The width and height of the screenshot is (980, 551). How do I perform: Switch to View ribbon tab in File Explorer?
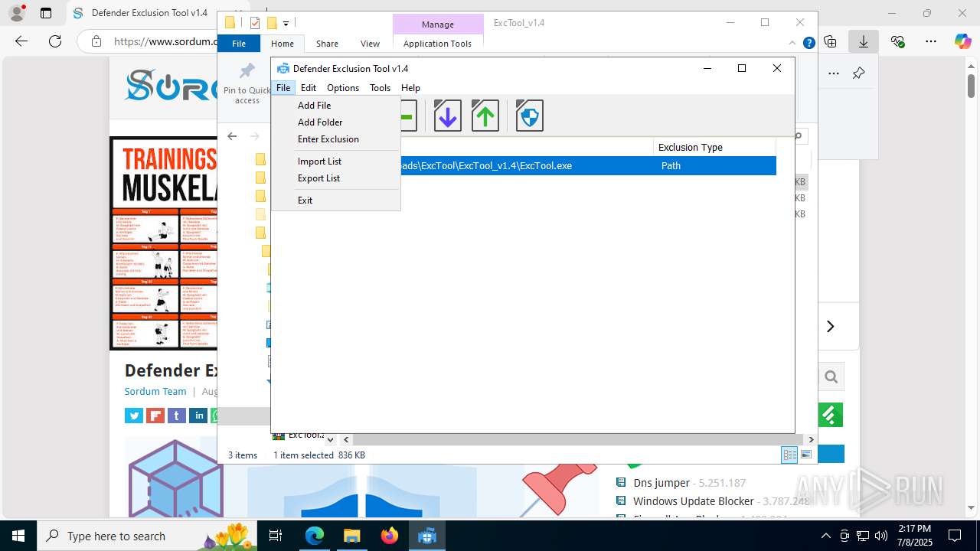point(370,44)
